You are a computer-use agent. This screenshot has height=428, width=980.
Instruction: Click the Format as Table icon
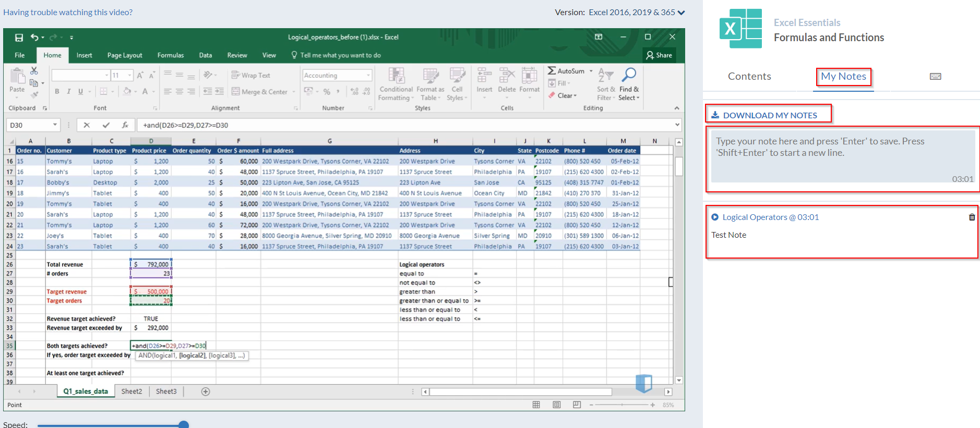point(431,76)
